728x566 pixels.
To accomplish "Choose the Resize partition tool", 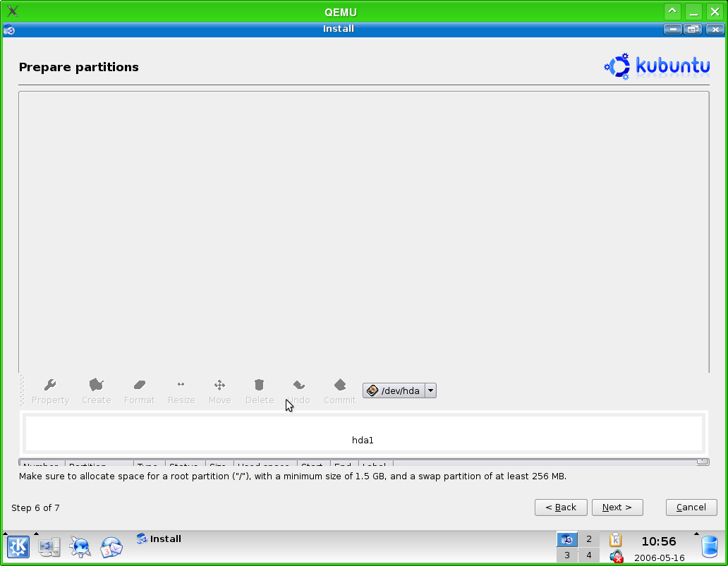I will coord(181,390).
